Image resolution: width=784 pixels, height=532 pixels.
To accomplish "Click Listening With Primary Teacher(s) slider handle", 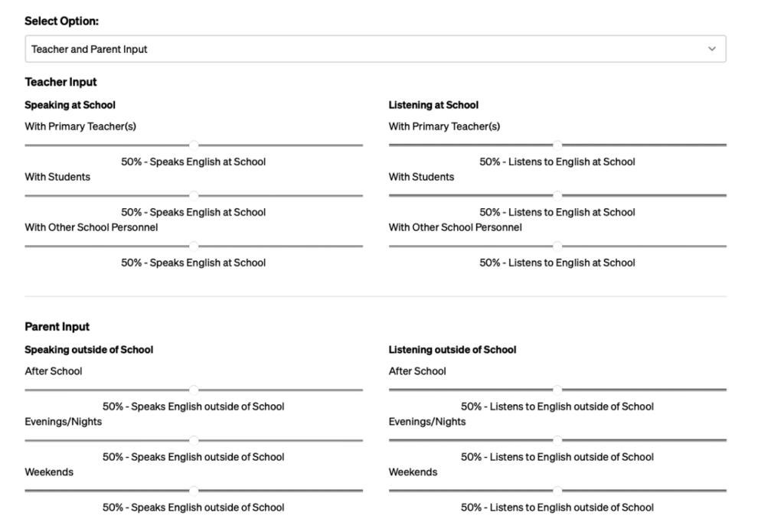I will click(557, 145).
